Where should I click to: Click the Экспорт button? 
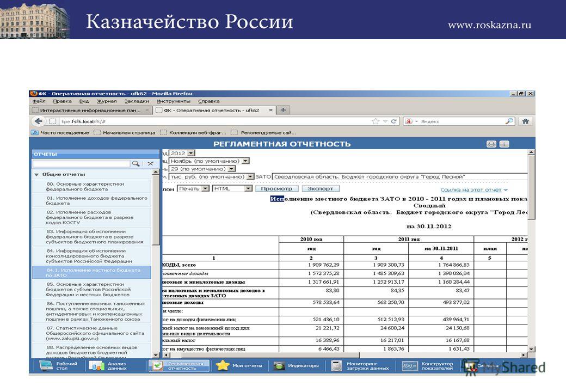point(320,189)
